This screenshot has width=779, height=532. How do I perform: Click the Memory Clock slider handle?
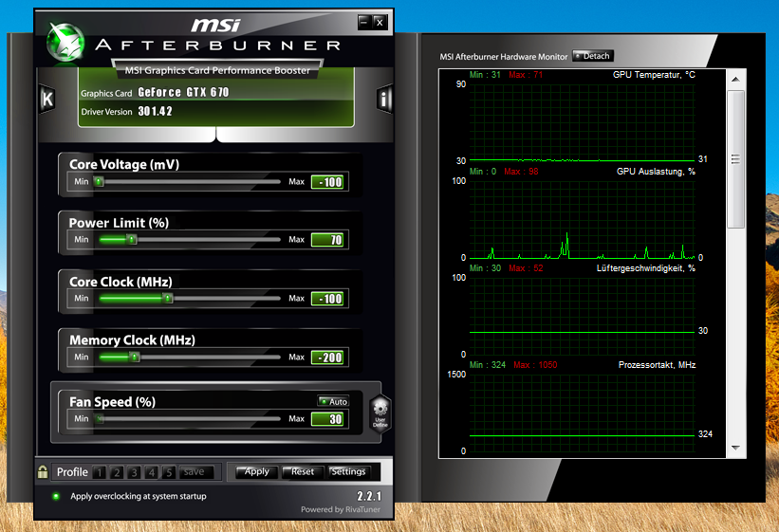pos(134,358)
